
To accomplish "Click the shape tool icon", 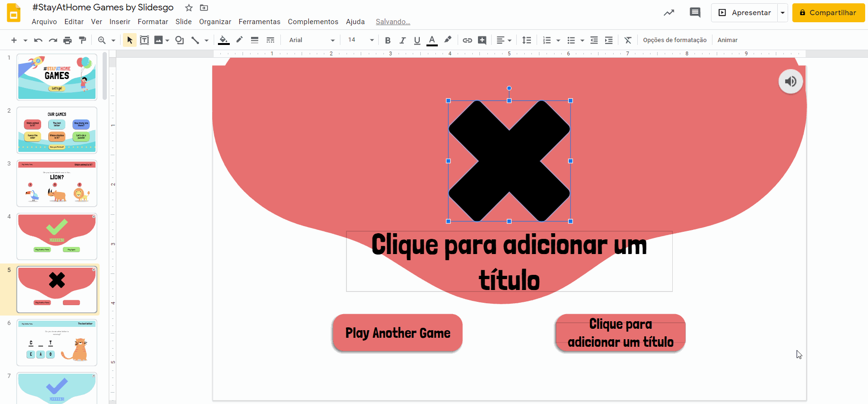I will tap(180, 40).
